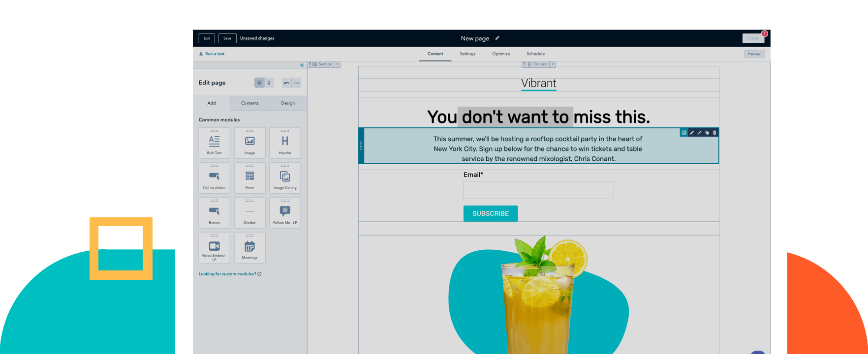Image resolution: width=868 pixels, height=354 pixels.
Task: Click the Email input field
Action: click(x=538, y=190)
